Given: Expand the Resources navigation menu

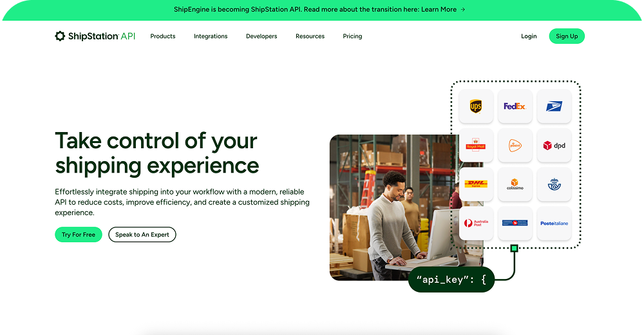Looking at the screenshot, I should 310,36.
